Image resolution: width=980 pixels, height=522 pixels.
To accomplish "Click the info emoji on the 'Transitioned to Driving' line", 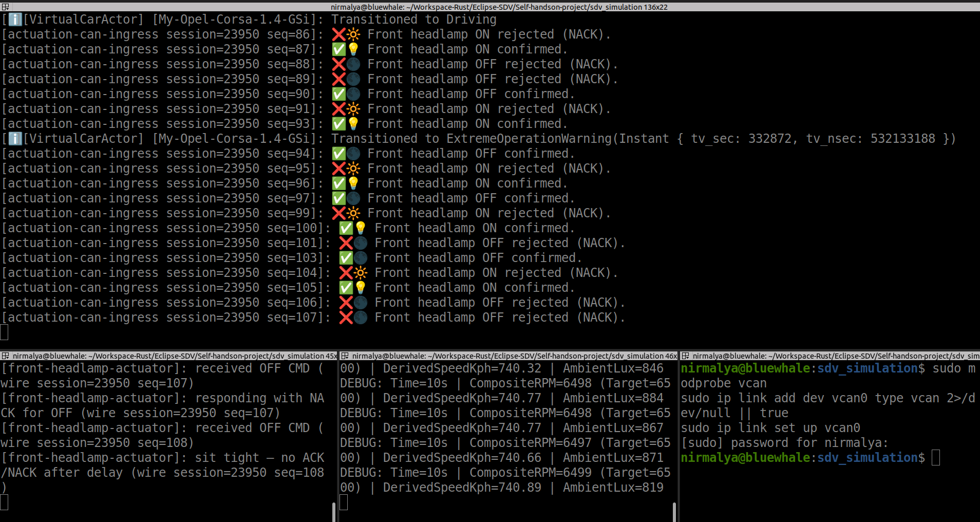I will tap(15, 20).
